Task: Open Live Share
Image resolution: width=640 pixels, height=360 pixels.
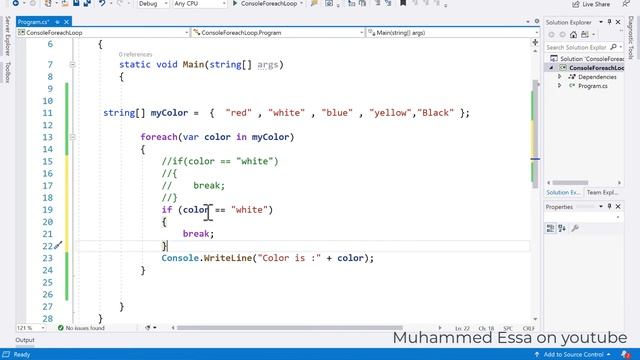Action: (x=591, y=4)
